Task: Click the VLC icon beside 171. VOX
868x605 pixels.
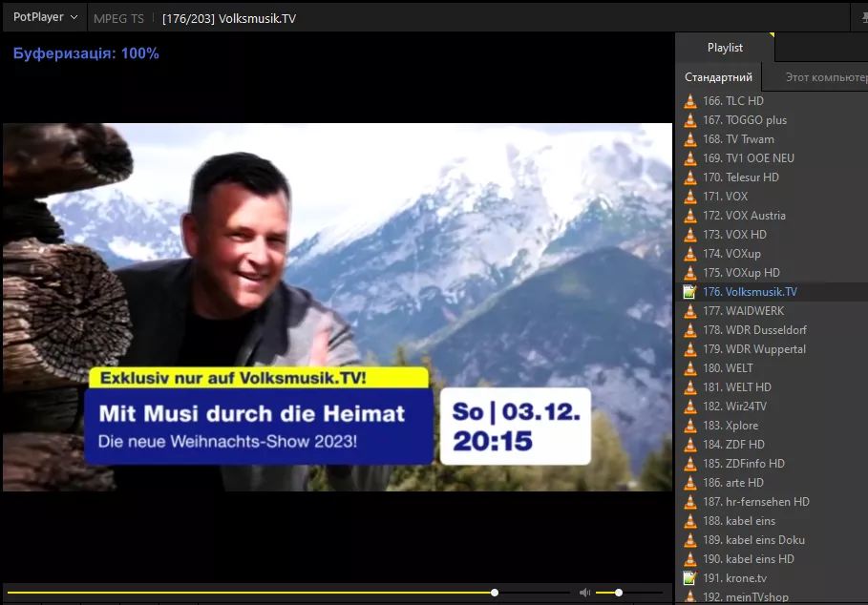Action: point(689,197)
